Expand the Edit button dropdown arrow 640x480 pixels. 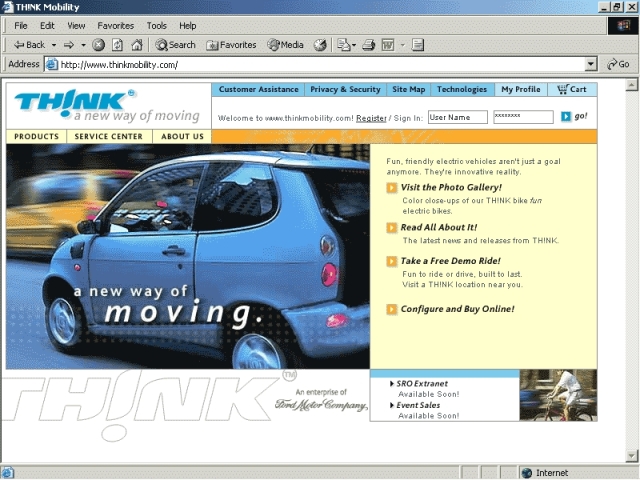pos(402,45)
